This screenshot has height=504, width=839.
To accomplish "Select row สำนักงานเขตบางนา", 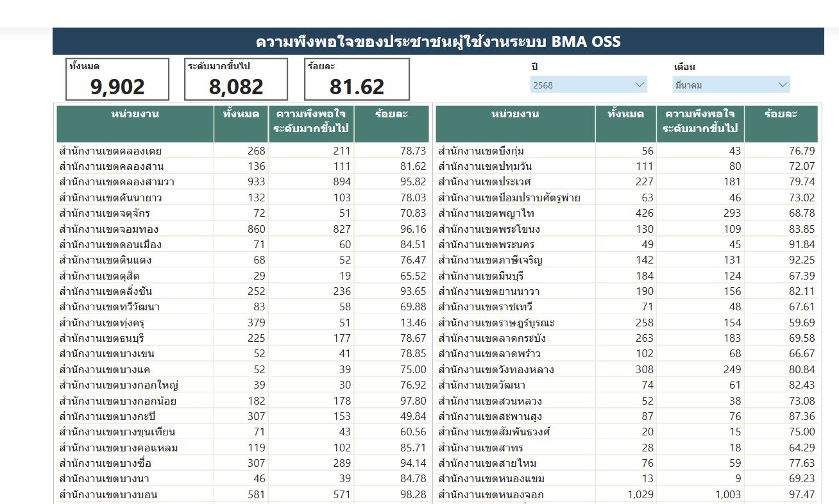I will pyautogui.click(x=242, y=479).
